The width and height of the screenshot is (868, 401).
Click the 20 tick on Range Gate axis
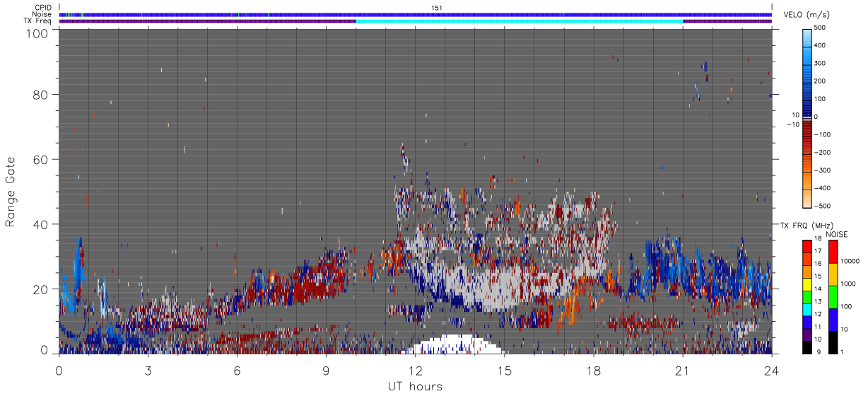(40, 289)
